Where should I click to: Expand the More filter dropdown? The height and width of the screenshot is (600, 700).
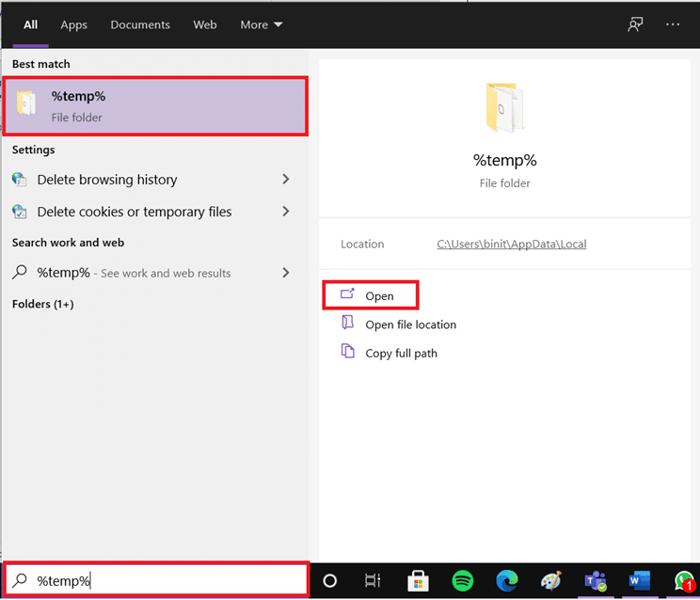261,24
